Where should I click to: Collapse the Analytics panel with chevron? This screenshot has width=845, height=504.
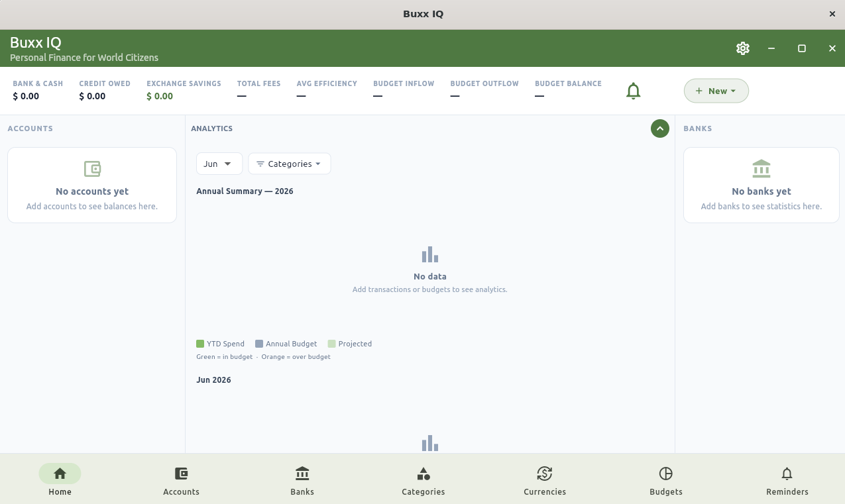659,128
